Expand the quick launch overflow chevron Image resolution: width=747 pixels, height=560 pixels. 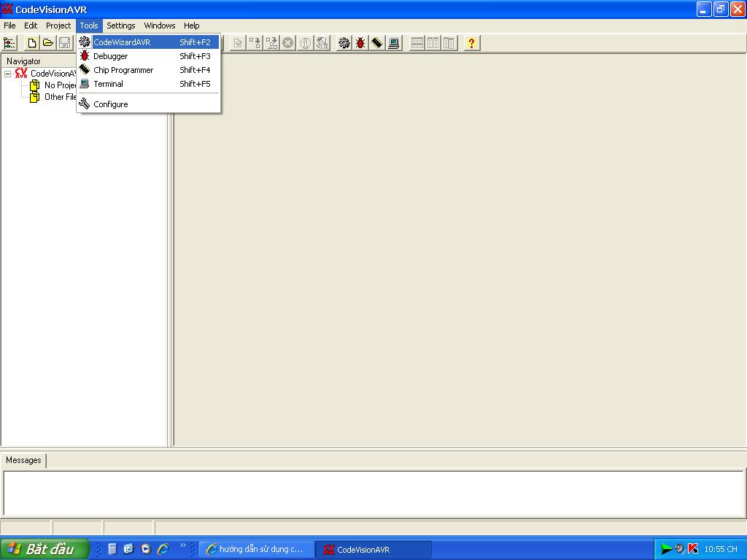[x=182, y=545]
